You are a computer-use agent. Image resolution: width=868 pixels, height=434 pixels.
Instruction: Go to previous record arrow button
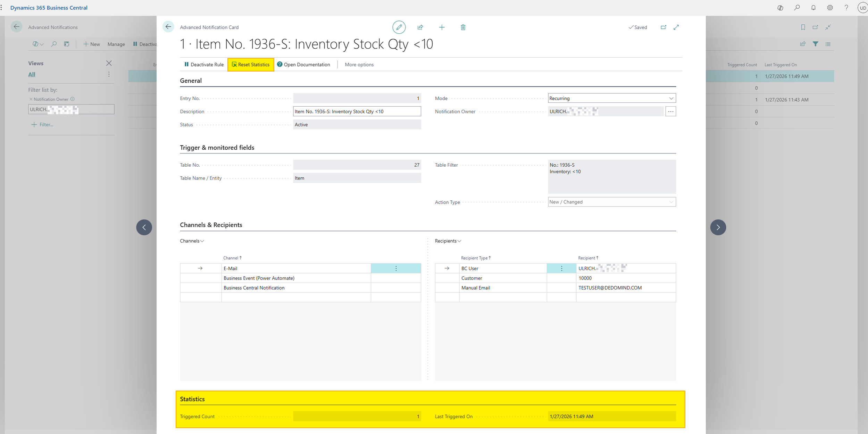(144, 227)
